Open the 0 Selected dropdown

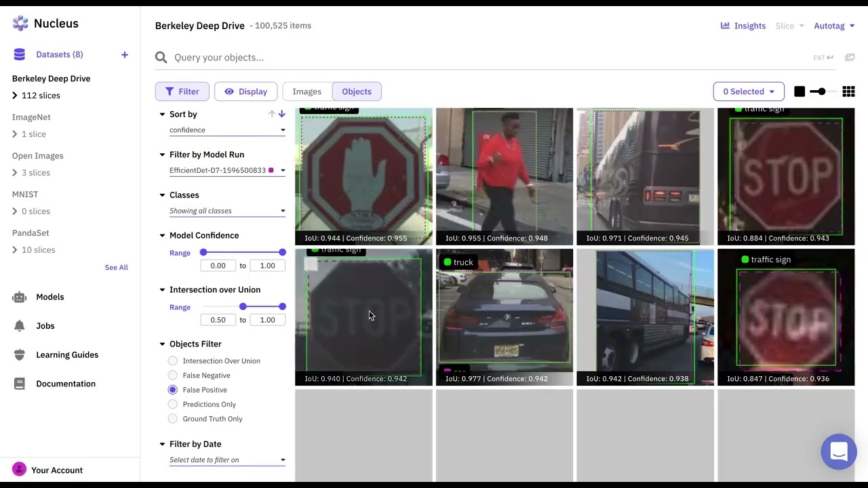click(x=749, y=91)
